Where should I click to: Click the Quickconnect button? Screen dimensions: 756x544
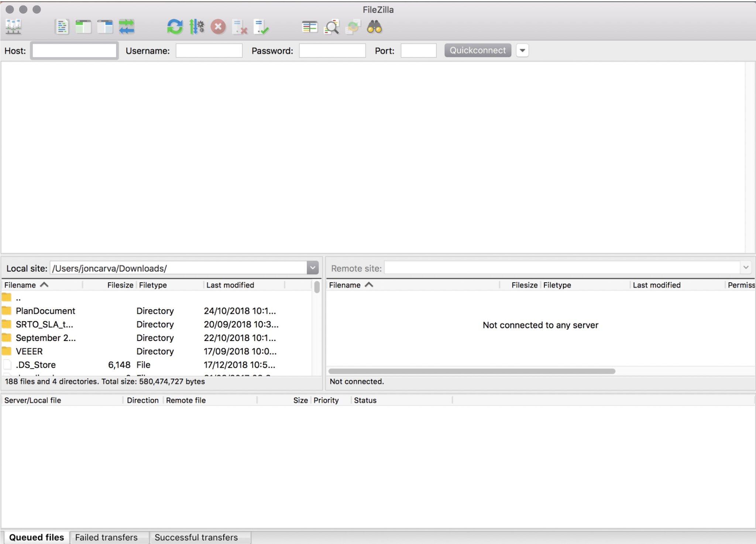pos(478,50)
